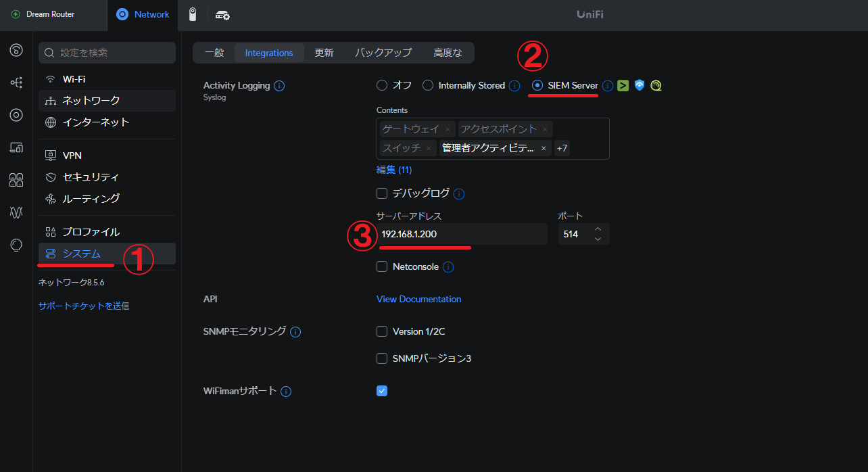This screenshot has width=868, height=472.
Task: Decrease the port number with down arrow
Action: coord(598,239)
